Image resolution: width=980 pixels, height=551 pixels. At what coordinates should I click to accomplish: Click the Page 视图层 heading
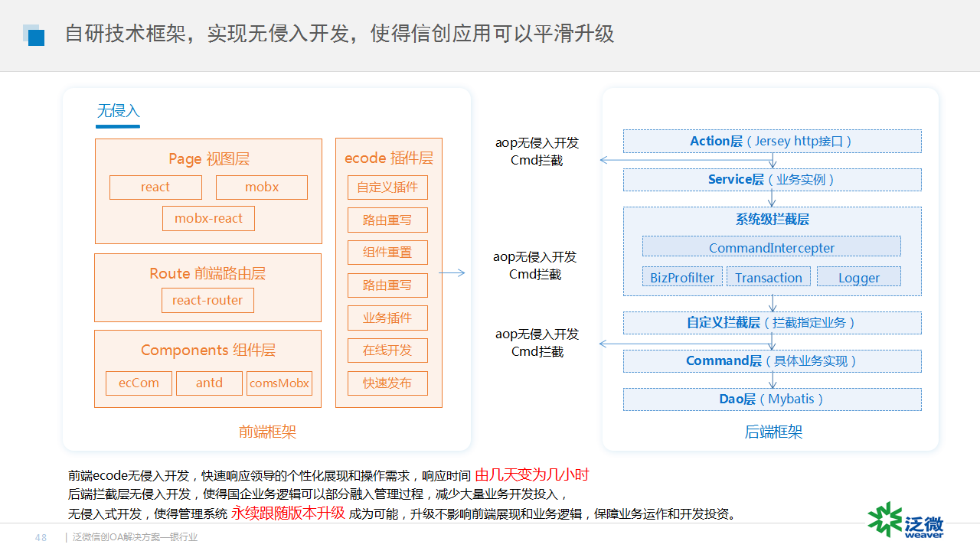coord(209,159)
